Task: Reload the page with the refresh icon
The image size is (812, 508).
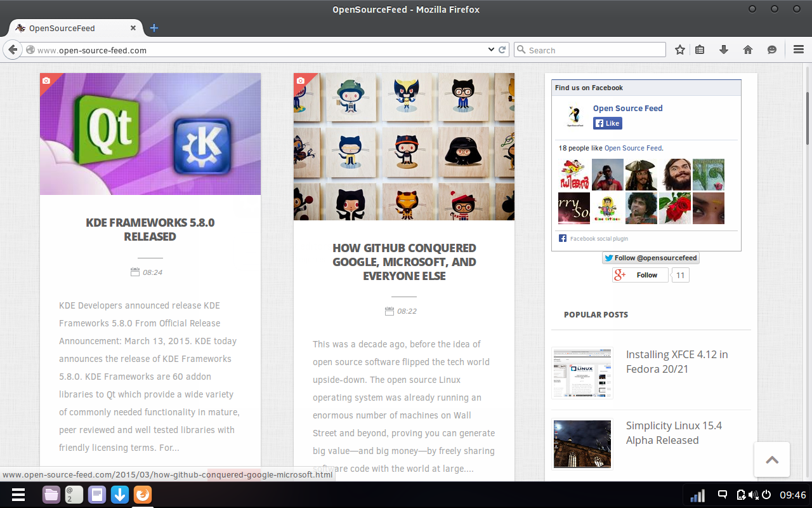Action: coord(502,50)
